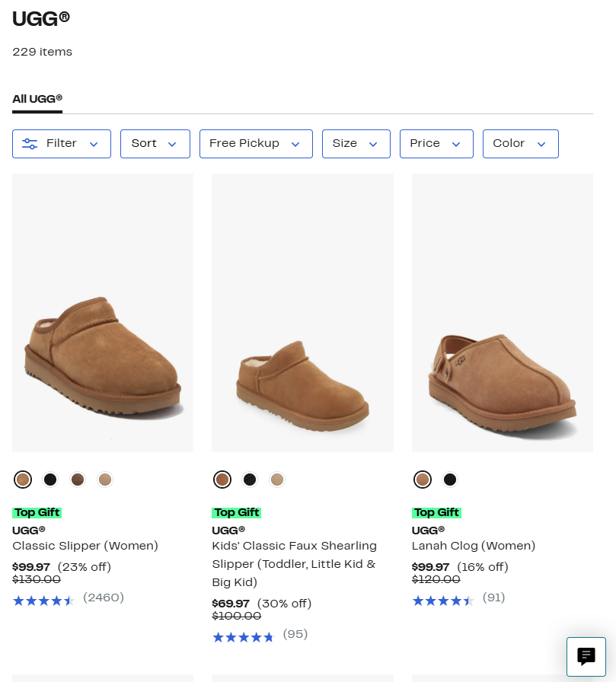Click Kids' Classic Slipper star rating
The image size is (616, 682).
243,637
